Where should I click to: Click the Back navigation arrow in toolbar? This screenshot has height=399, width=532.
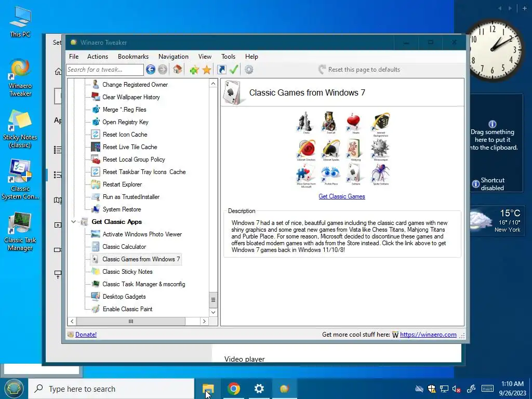(x=151, y=70)
